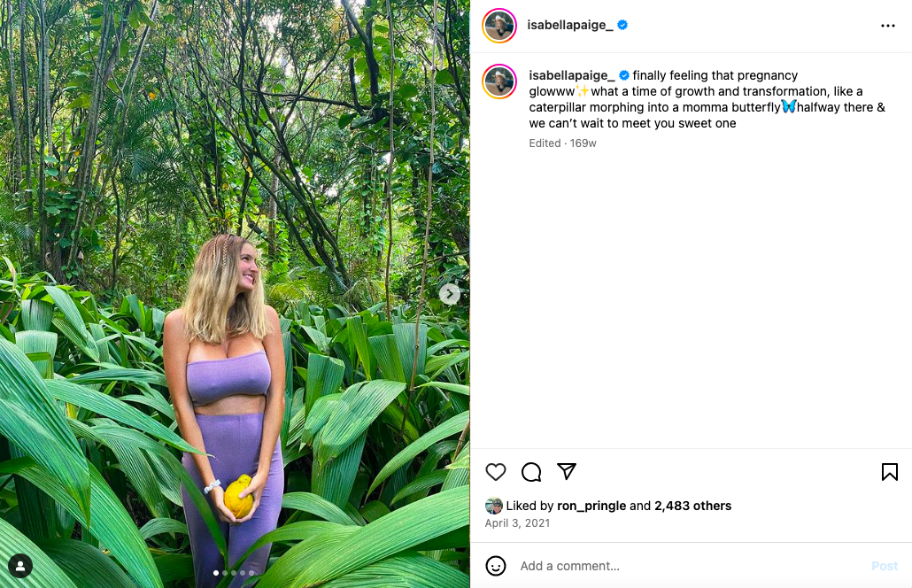View the 2,483 others likes list
The image size is (912, 588).
coord(692,506)
